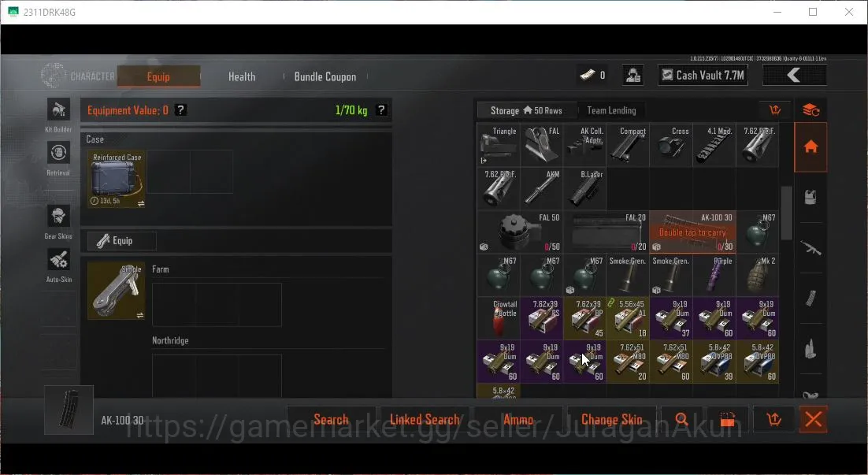
Task: Click the first empty Farm key slot
Action: click(x=174, y=305)
